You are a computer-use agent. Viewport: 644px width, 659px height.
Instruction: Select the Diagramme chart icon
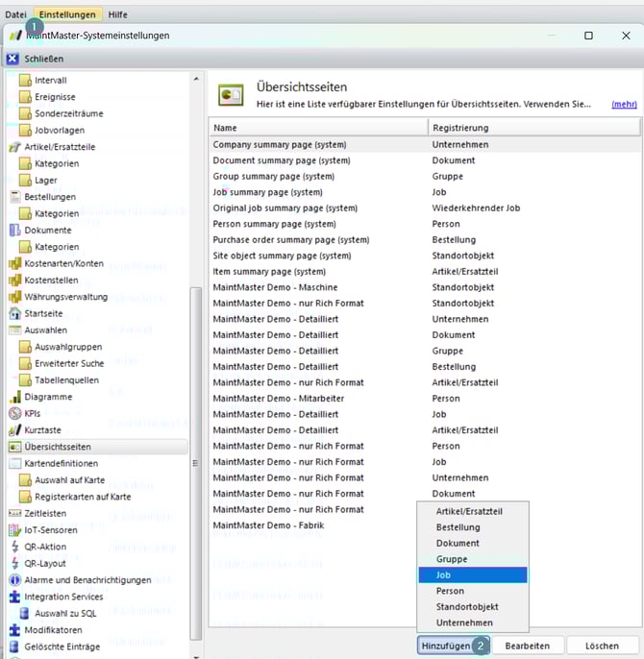tap(14, 397)
